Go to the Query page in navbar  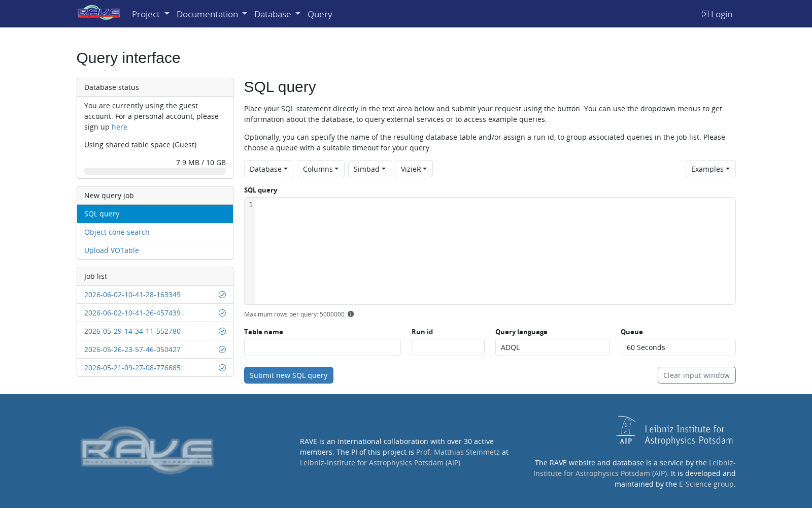320,14
